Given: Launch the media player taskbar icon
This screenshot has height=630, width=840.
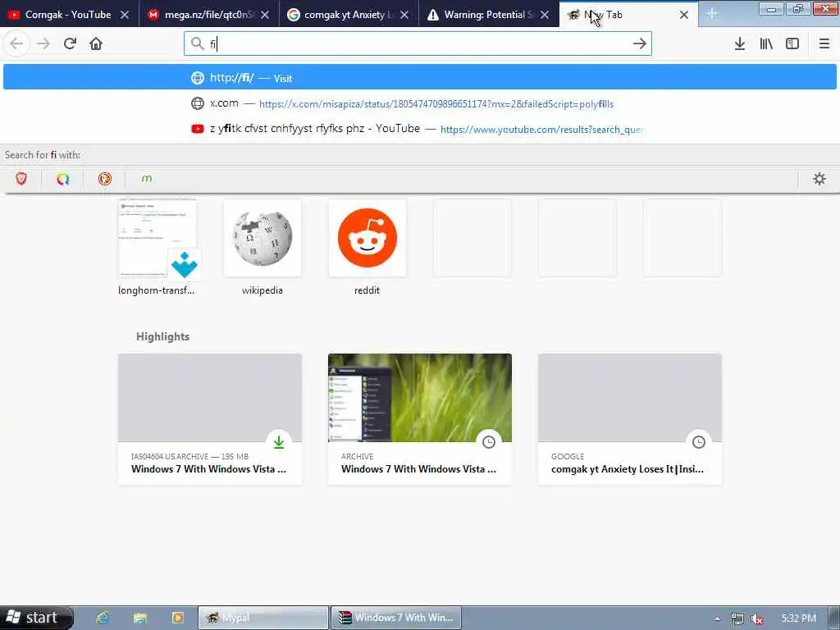Looking at the screenshot, I should [x=177, y=618].
